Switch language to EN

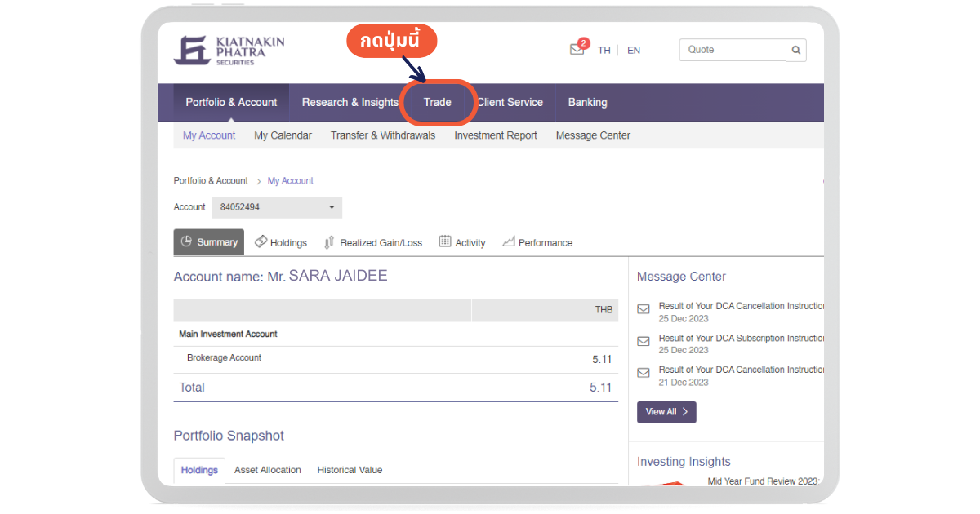click(x=634, y=50)
